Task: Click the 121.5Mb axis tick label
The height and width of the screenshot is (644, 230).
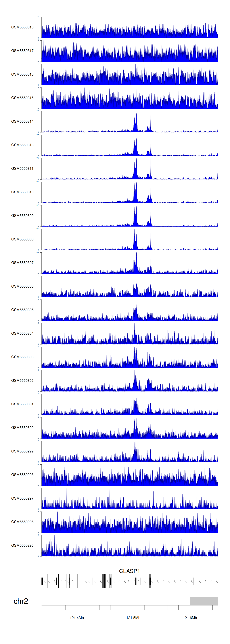Action: [133, 618]
